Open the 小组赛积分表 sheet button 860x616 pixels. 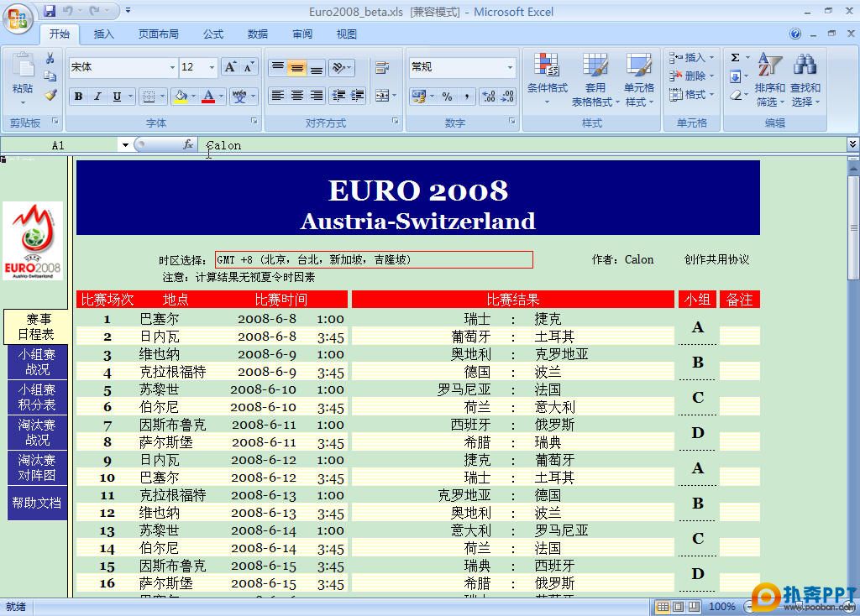[37, 397]
